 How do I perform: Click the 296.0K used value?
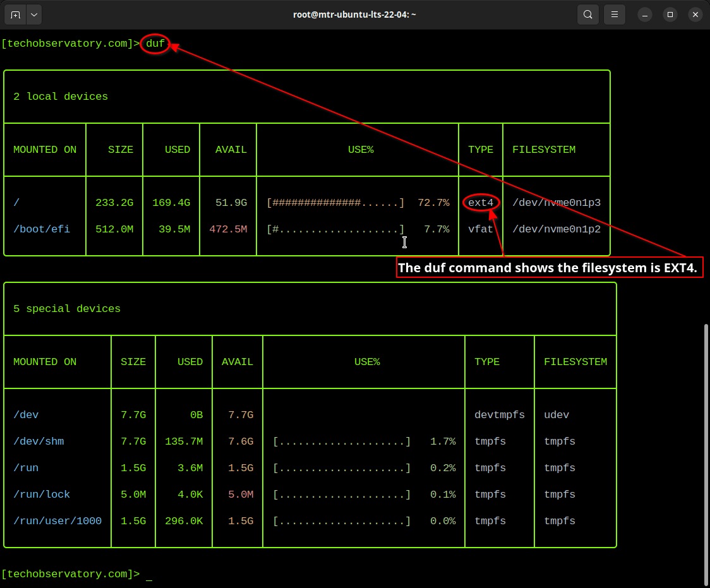184,521
